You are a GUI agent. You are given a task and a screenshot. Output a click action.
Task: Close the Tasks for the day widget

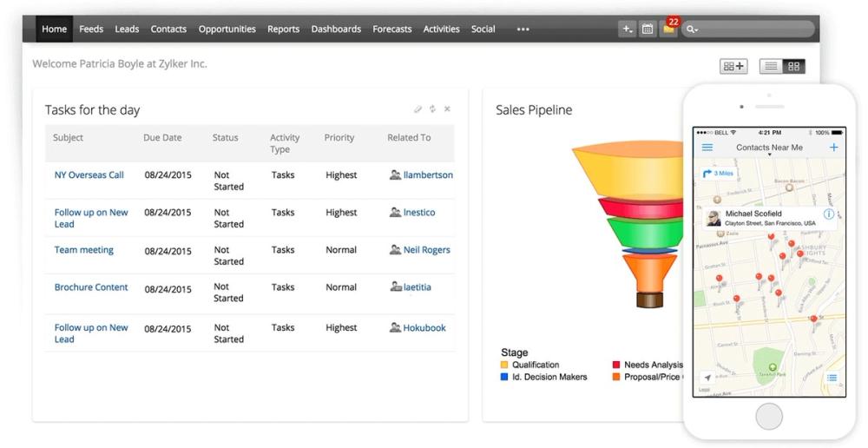pos(447,109)
